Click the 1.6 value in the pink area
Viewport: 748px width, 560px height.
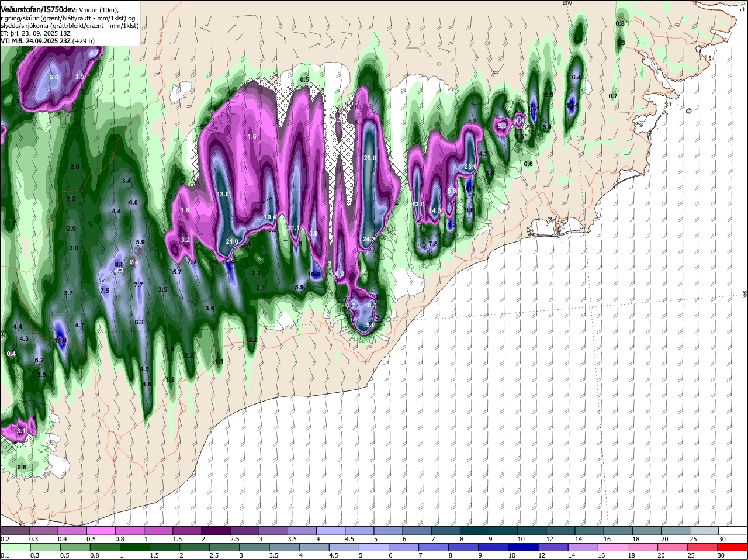[252, 136]
